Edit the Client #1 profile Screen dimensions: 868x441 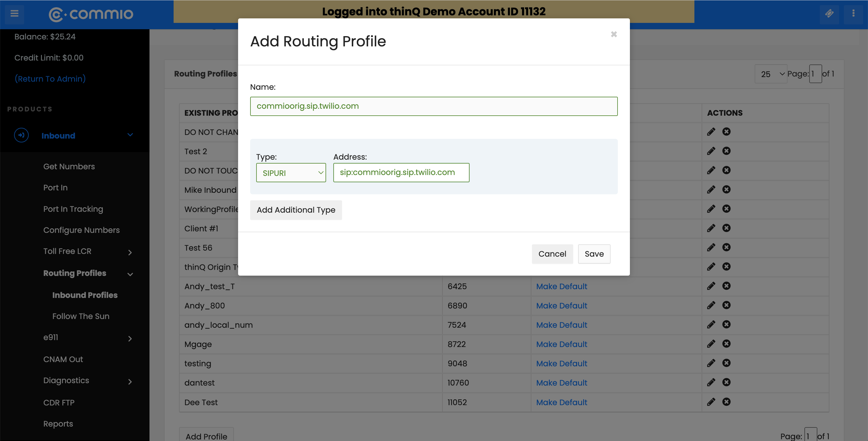[711, 228]
